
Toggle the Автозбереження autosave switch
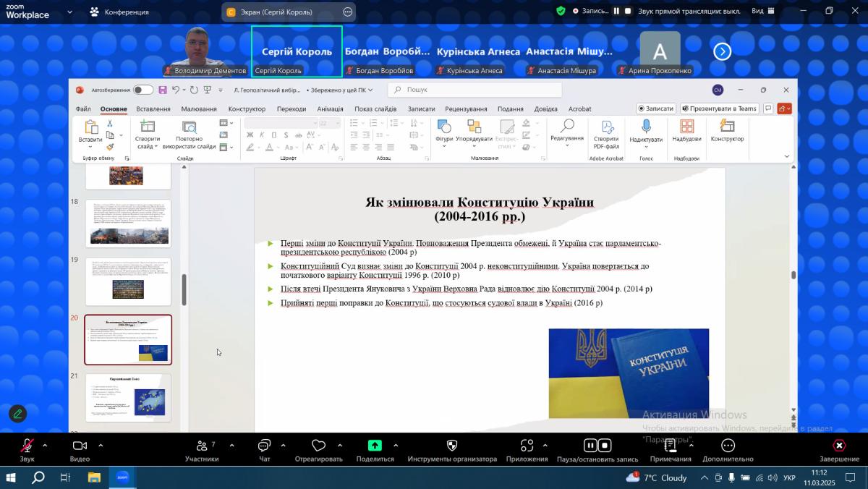[142, 90]
